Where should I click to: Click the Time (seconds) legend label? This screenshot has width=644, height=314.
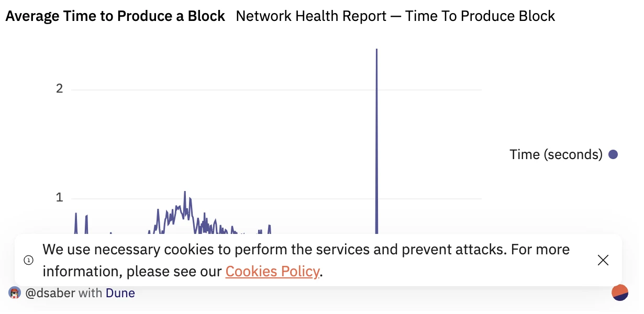pos(556,154)
